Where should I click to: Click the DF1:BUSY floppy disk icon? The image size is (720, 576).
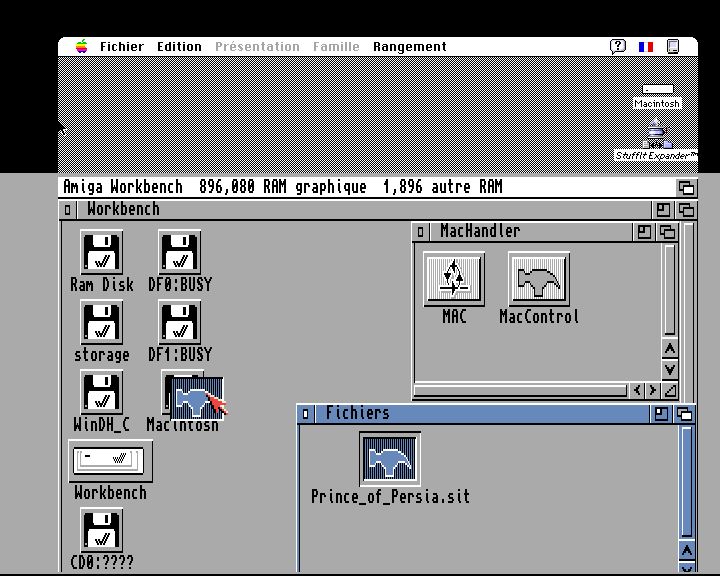click(180, 322)
